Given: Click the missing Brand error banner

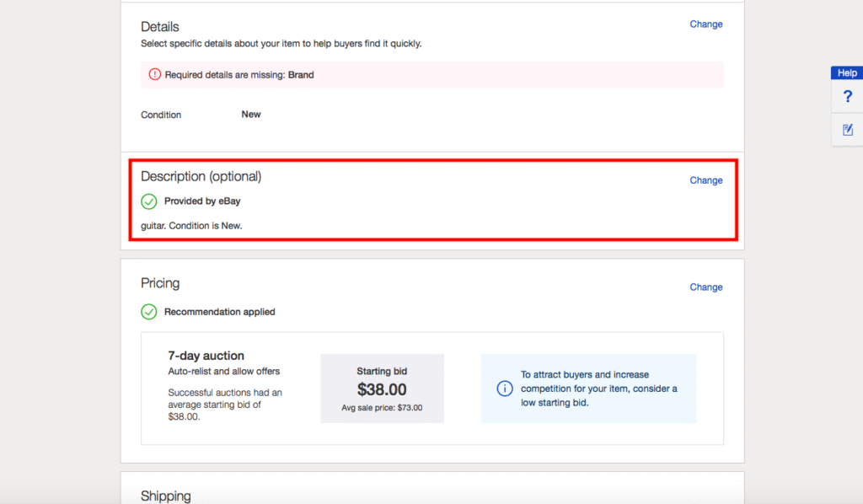Looking at the screenshot, I should pyautogui.click(x=431, y=75).
